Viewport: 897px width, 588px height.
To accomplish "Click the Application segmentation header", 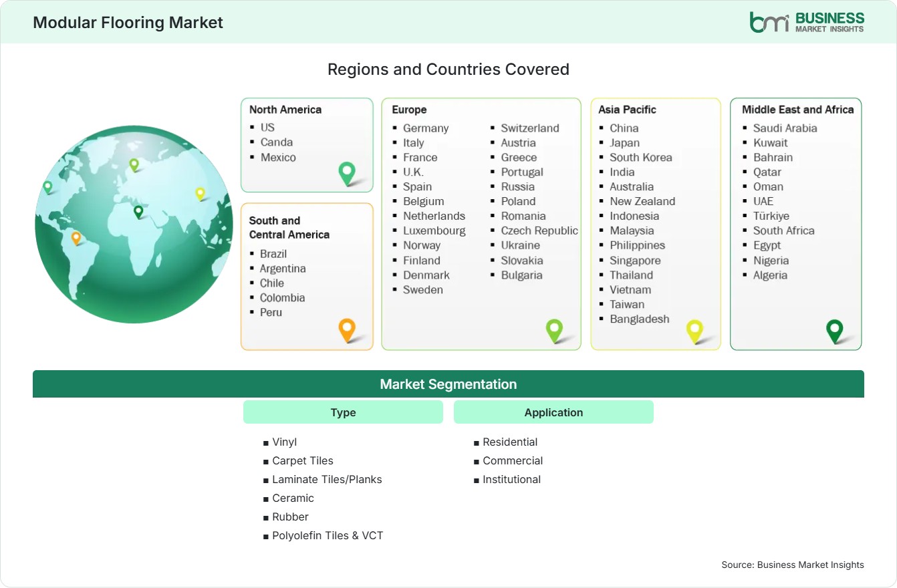I will tap(553, 412).
